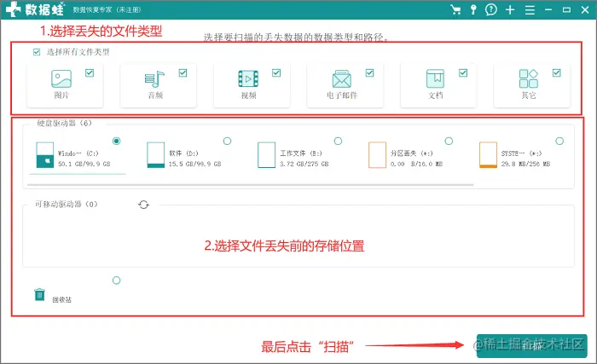Use the hard drive list horizontal scrollbar

(251, 185)
